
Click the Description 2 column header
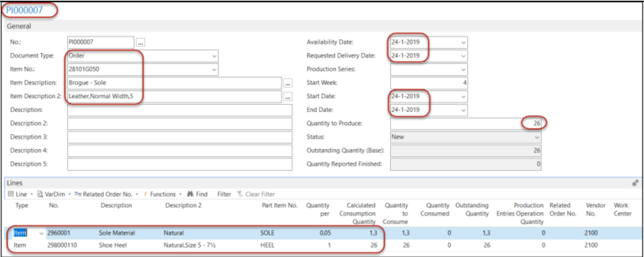tap(183, 205)
